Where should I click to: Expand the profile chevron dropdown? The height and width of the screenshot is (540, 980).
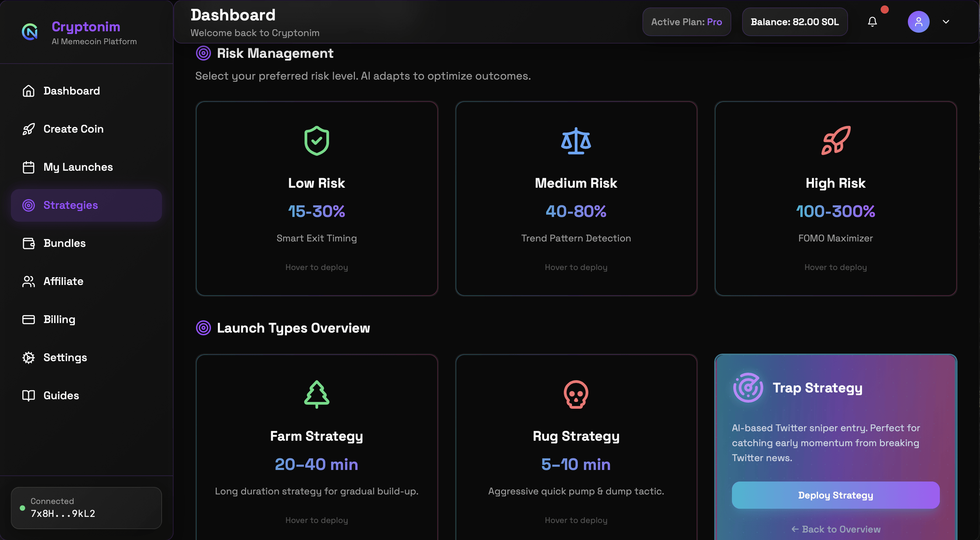click(946, 22)
